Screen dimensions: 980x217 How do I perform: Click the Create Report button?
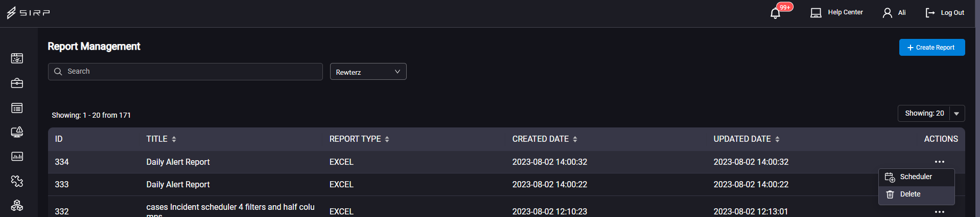point(932,48)
